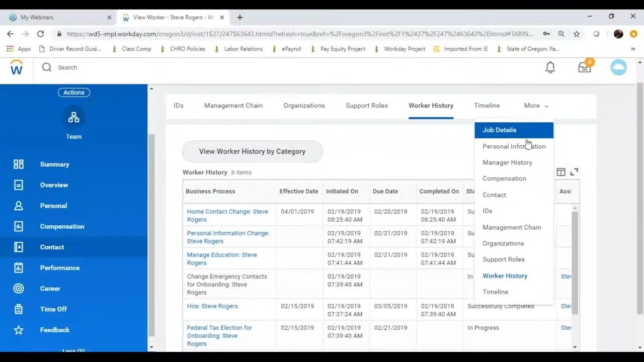This screenshot has height=362, width=644.
Task: Click the Career sidebar target icon
Action: click(x=19, y=289)
